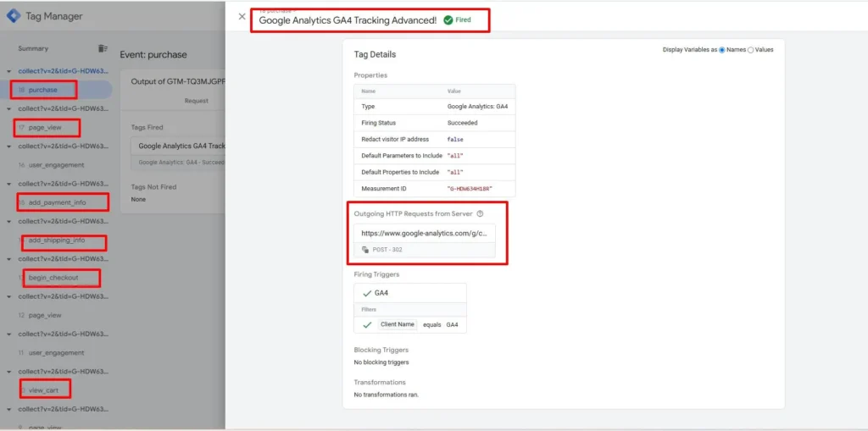Click the Default Properties to Include row

435,172
